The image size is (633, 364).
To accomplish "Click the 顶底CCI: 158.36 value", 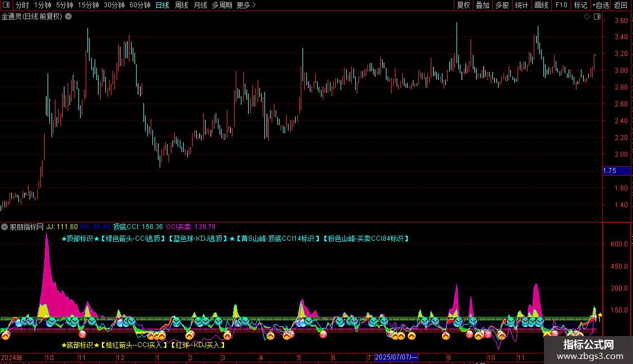I will [x=138, y=227].
